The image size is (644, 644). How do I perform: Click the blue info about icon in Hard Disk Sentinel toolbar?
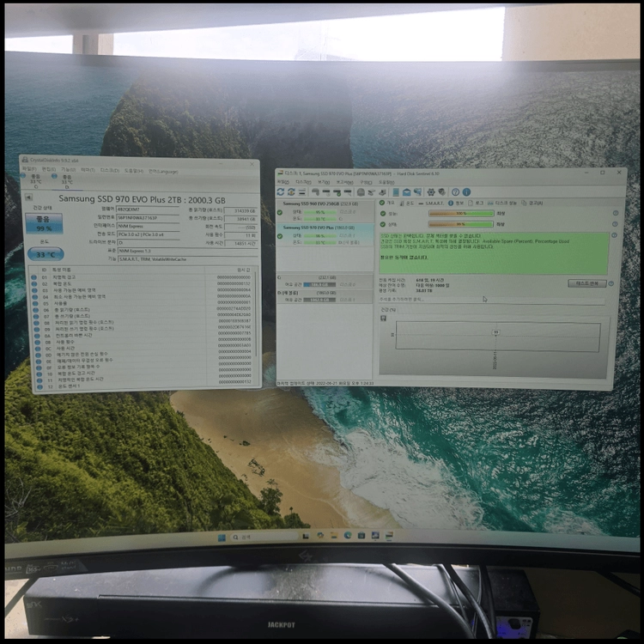pos(466,191)
